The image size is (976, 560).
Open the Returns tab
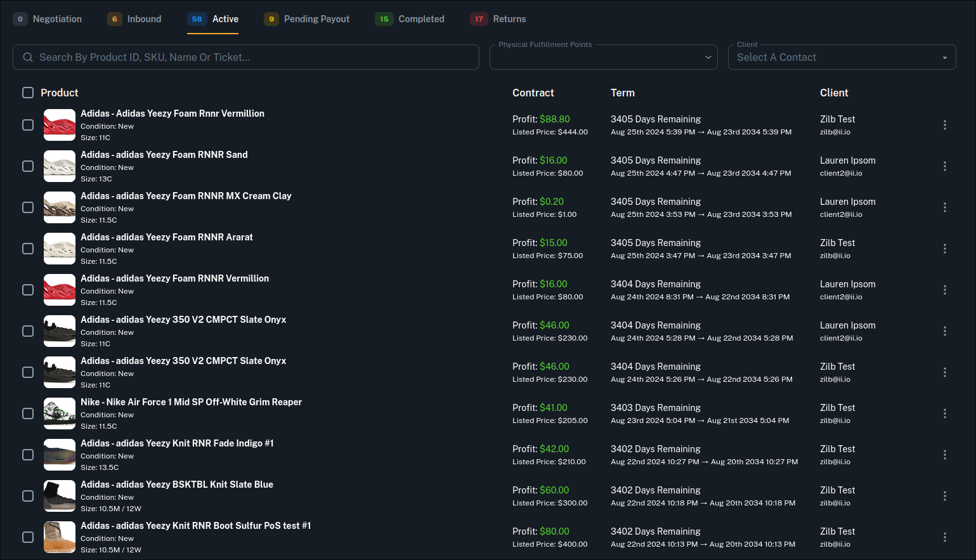[x=498, y=19]
